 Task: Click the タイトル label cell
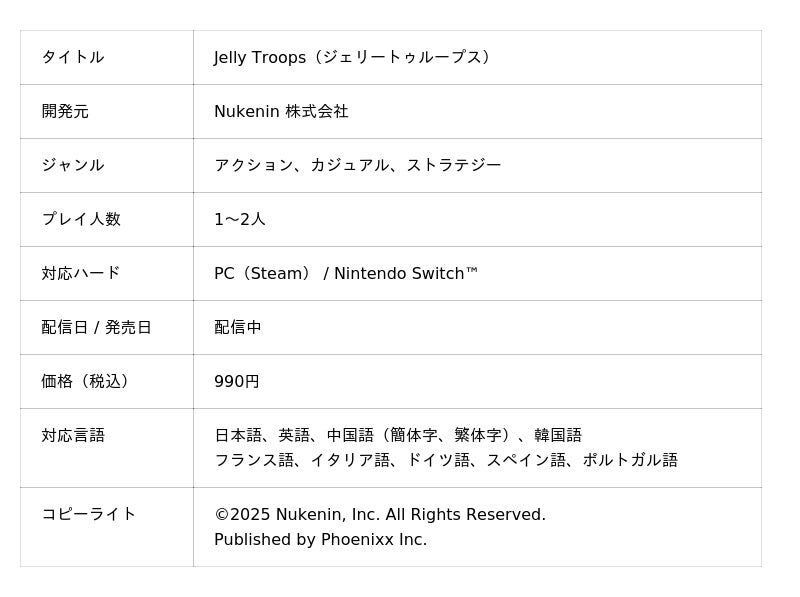73,57
